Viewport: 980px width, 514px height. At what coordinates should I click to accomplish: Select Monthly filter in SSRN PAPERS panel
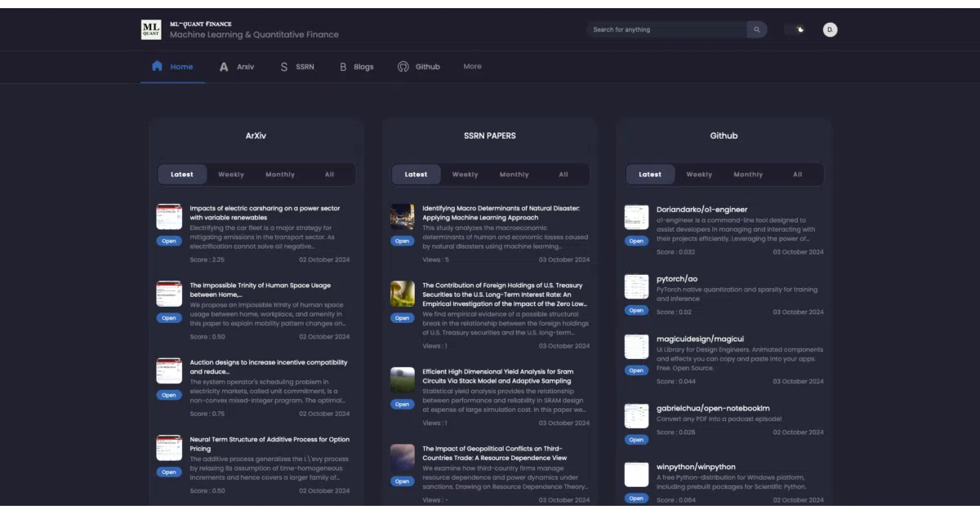click(x=514, y=175)
